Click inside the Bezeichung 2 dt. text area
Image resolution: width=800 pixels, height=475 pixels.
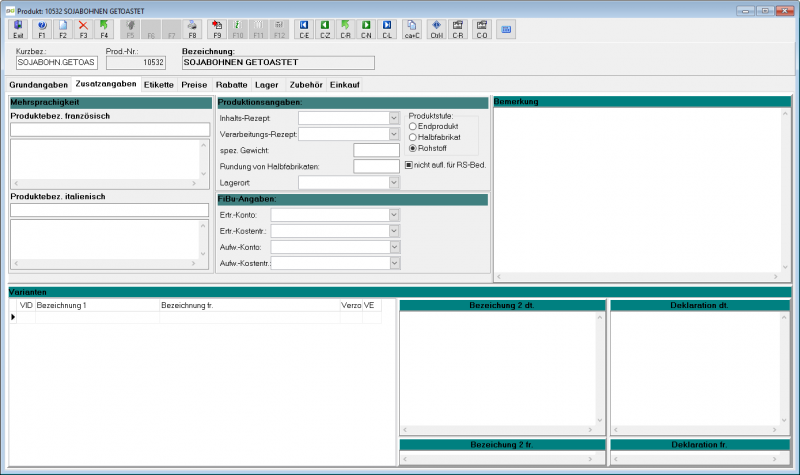[498, 368]
